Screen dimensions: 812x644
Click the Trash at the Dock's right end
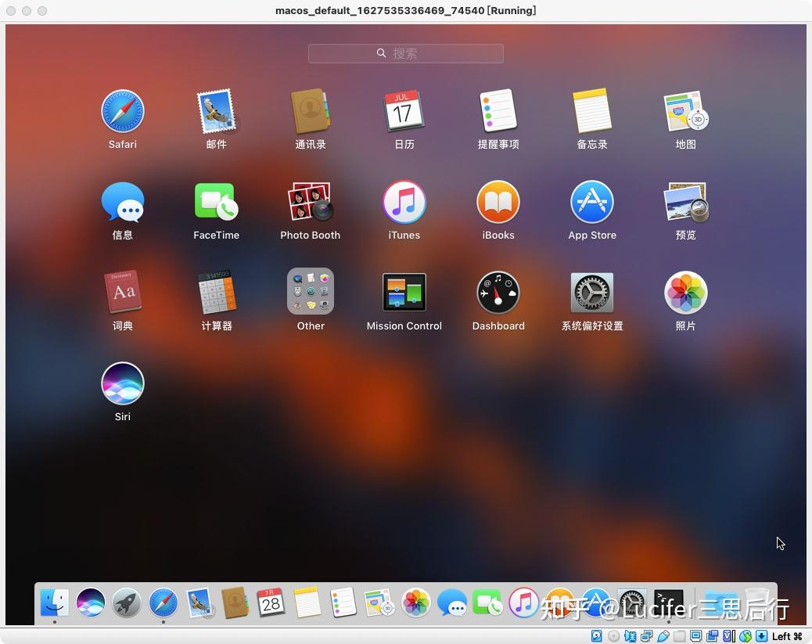click(x=756, y=601)
